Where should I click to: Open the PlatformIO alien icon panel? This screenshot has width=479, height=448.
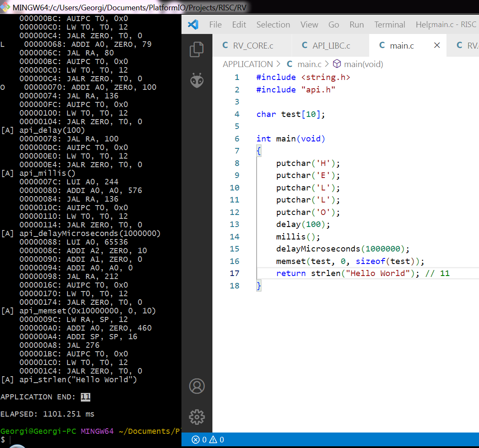coord(197,80)
